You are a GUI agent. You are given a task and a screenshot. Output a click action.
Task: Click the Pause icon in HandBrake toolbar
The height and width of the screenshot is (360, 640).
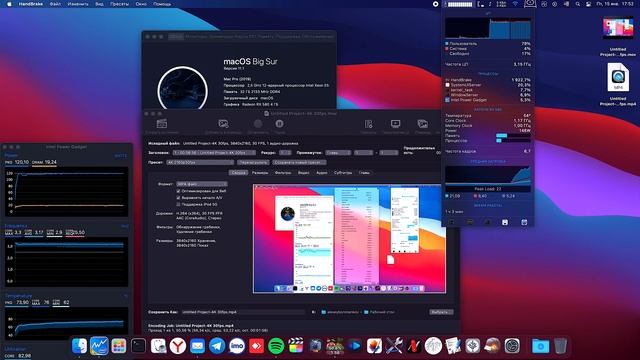tap(280, 124)
